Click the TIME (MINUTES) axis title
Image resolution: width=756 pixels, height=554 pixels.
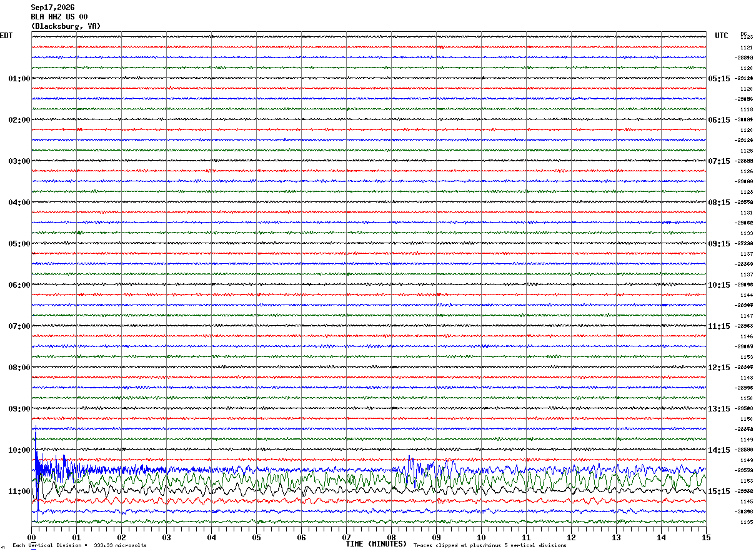(376, 544)
